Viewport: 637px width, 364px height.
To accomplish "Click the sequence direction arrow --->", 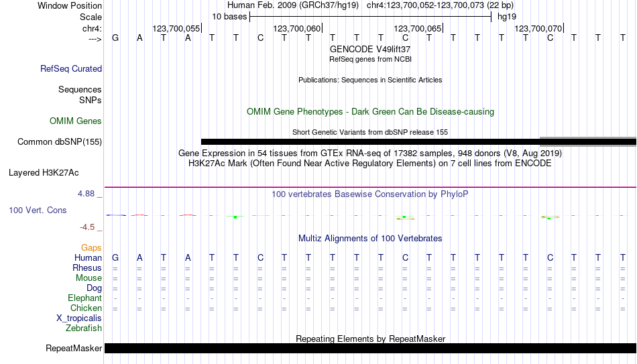I will (95, 39).
